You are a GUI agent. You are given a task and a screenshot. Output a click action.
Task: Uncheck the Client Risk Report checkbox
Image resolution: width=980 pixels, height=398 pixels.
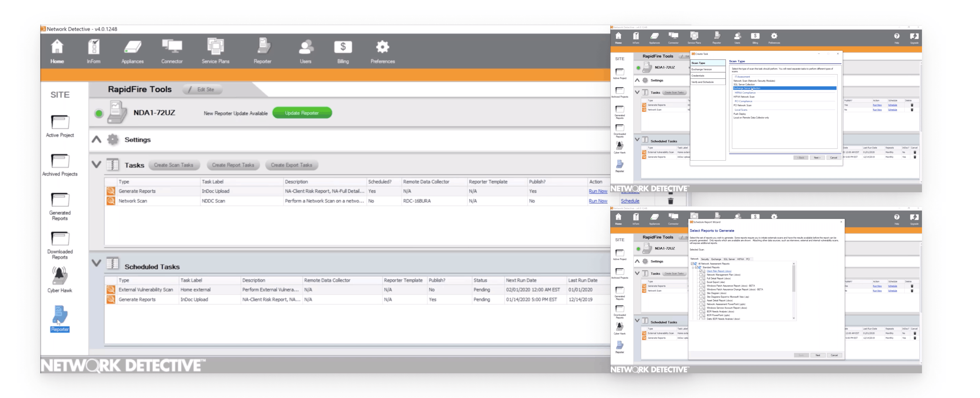(701, 271)
